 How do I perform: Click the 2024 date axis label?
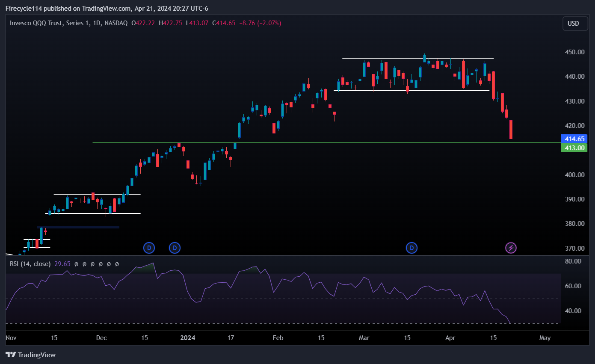click(187, 338)
